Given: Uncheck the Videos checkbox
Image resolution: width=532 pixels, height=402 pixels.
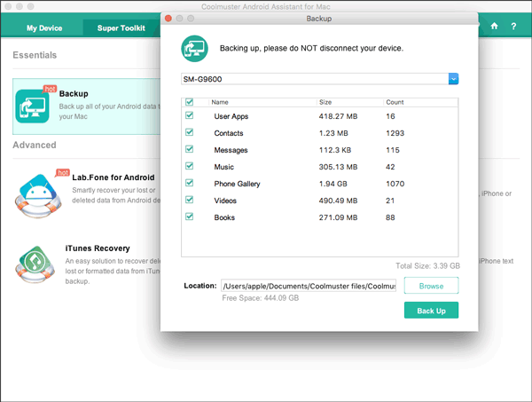Looking at the screenshot, I should pos(190,200).
